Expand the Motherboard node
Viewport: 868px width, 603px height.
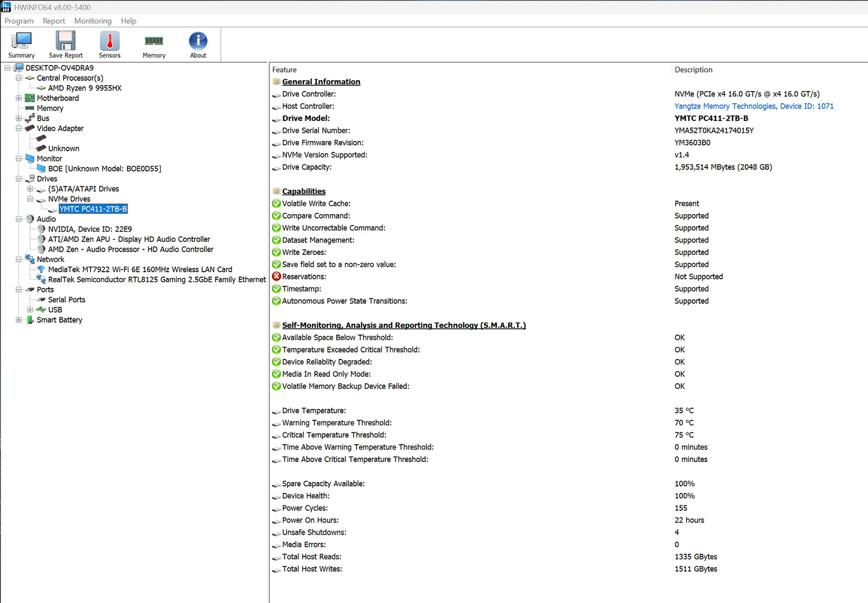coord(19,98)
